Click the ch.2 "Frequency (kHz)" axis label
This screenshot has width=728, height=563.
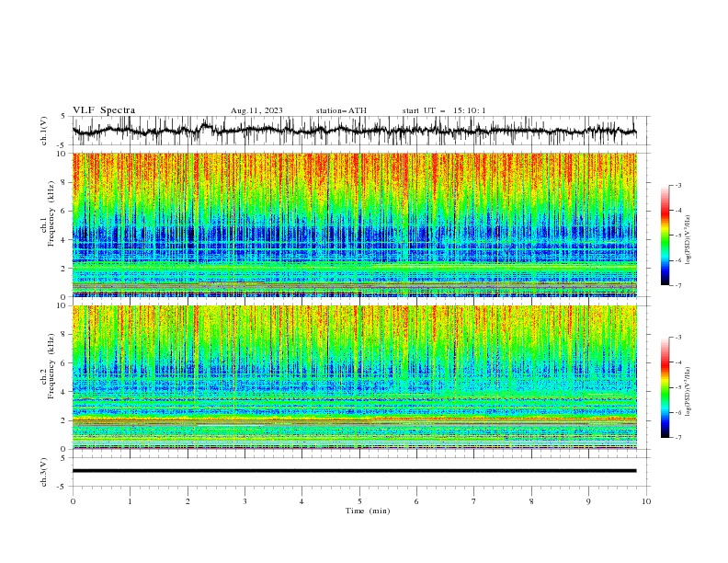click(x=51, y=366)
